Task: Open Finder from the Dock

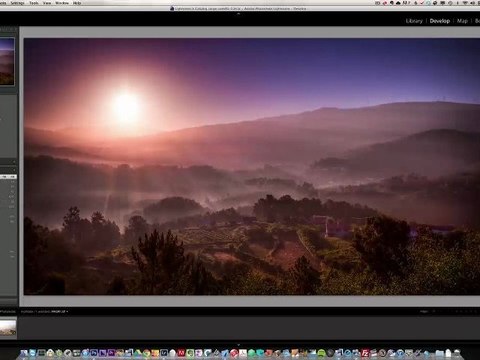Action: pyautogui.click(x=24, y=354)
